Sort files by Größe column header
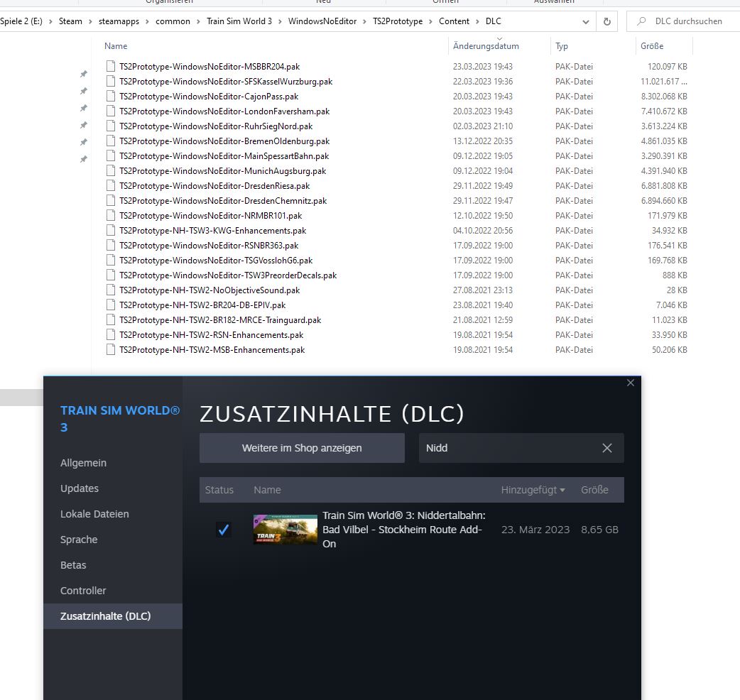This screenshot has height=700, width=740. (x=652, y=46)
